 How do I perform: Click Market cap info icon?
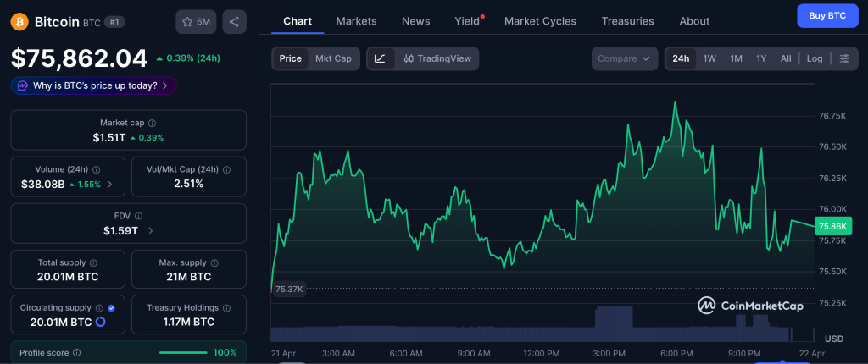pos(152,124)
